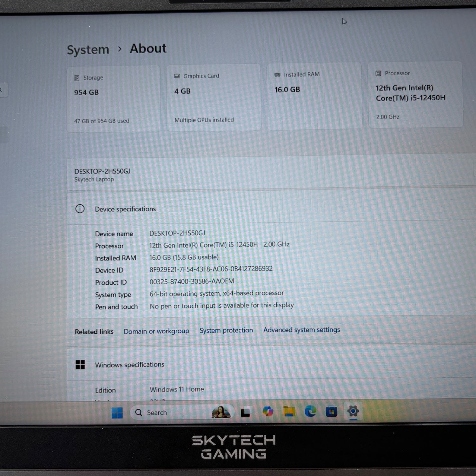Click the 'Skytech Laptop' label under the PC name
This screenshot has width=476, height=476.
94,180
